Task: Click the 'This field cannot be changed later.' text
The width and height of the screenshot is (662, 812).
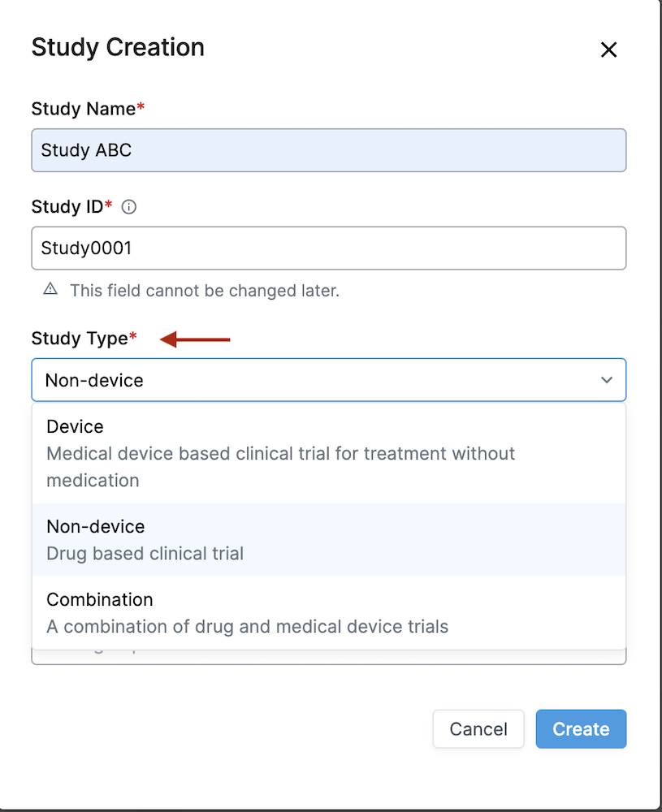Action: click(x=205, y=291)
